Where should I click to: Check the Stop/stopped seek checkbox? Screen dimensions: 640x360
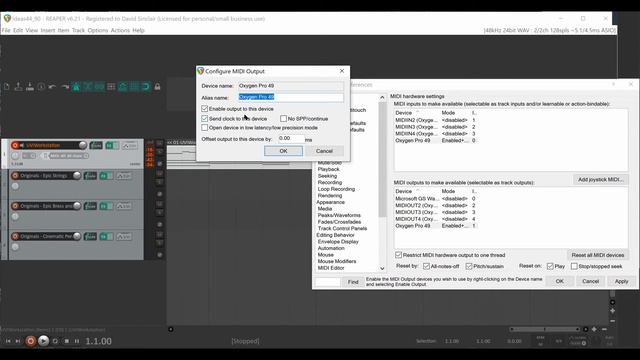(x=574, y=266)
